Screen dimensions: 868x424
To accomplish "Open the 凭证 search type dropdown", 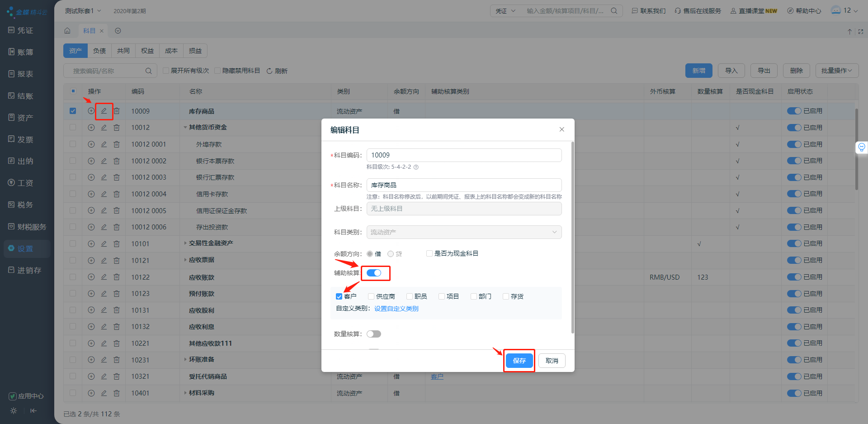I will tap(505, 11).
